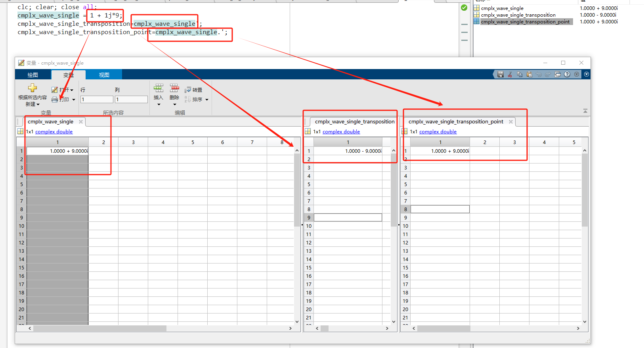The image size is (644, 348).
Task: Click the green checkmark code analyzer indicator
Action: click(464, 8)
